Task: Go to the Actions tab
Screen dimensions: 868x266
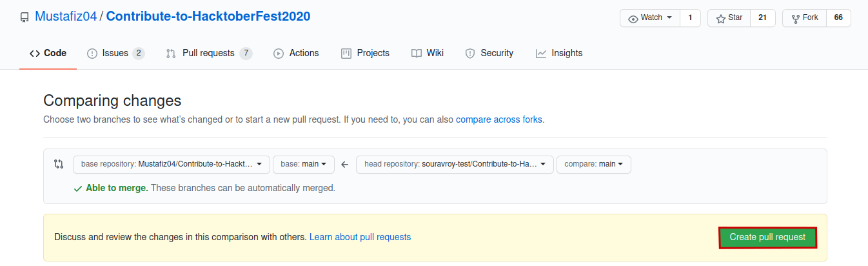Action: point(296,53)
